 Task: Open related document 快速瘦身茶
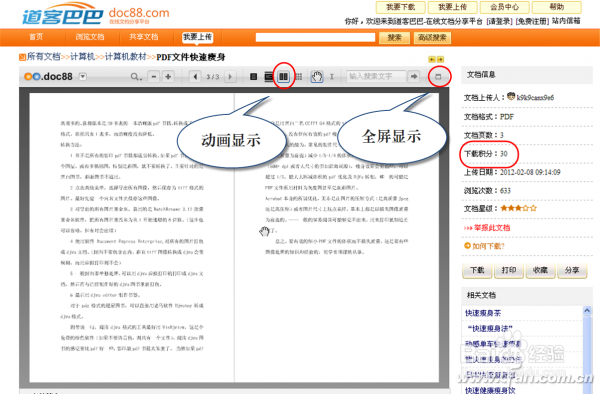tap(483, 313)
